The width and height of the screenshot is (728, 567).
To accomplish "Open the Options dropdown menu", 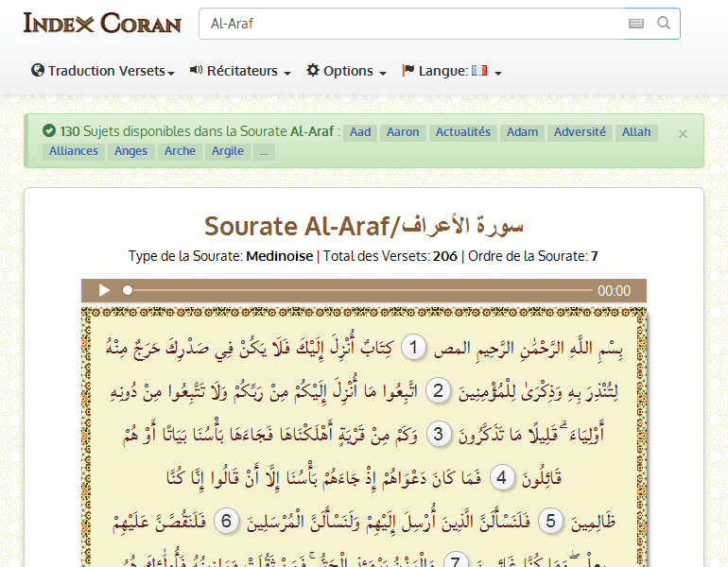I will [x=346, y=71].
